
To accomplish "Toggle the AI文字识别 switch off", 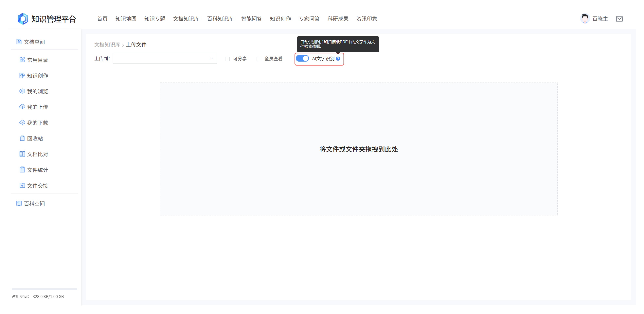I will (x=302, y=58).
